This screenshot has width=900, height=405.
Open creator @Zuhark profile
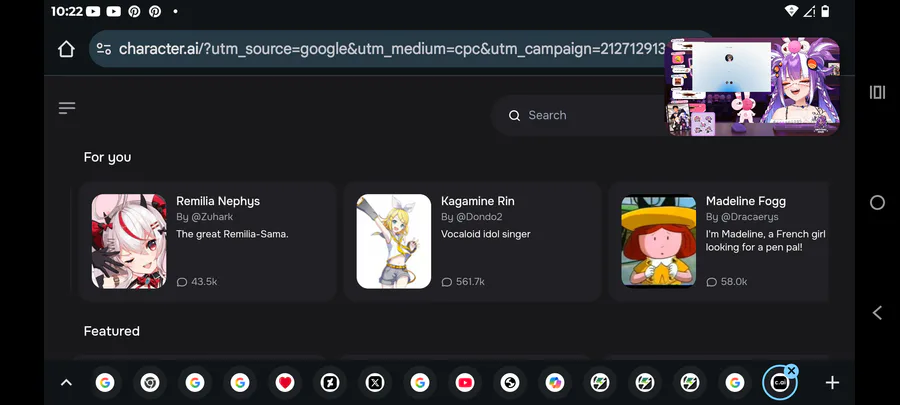pos(205,217)
